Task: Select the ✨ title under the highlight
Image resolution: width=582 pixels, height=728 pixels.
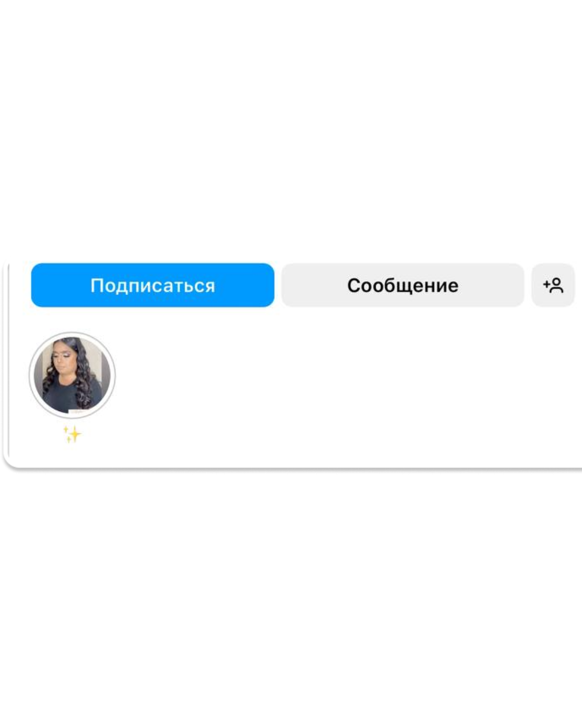Action: (x=72, y=434)
